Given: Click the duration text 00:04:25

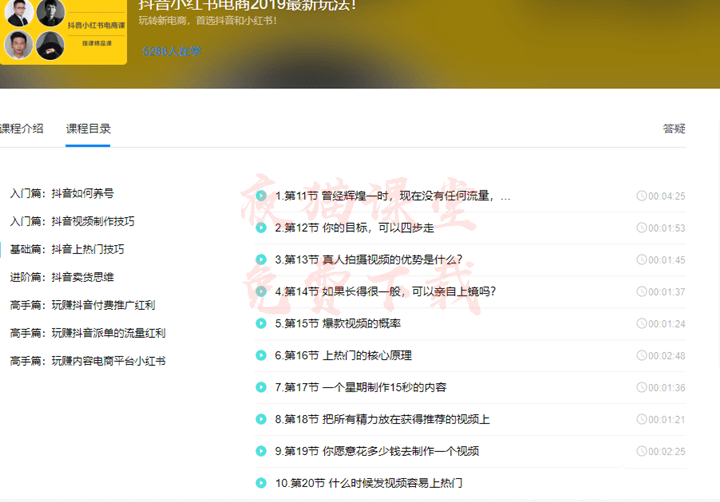Looking at the screenshot, I should (x=667, y=196).
